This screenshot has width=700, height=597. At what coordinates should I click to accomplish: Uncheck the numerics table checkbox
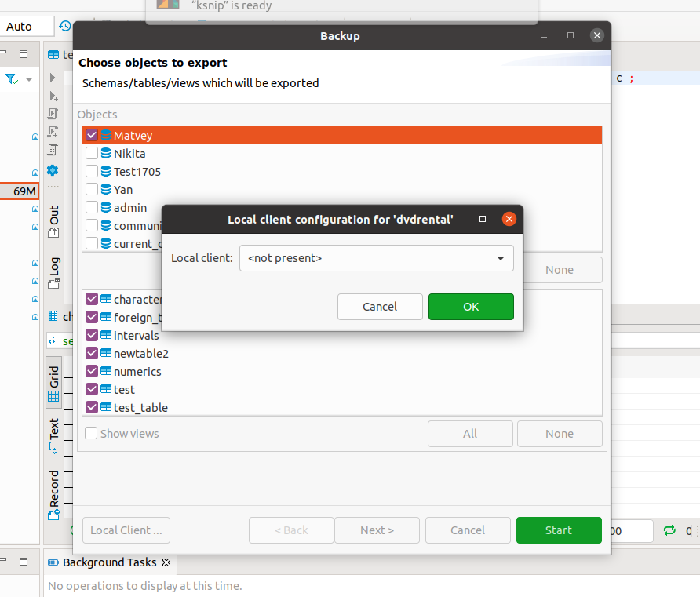(91, 371)
